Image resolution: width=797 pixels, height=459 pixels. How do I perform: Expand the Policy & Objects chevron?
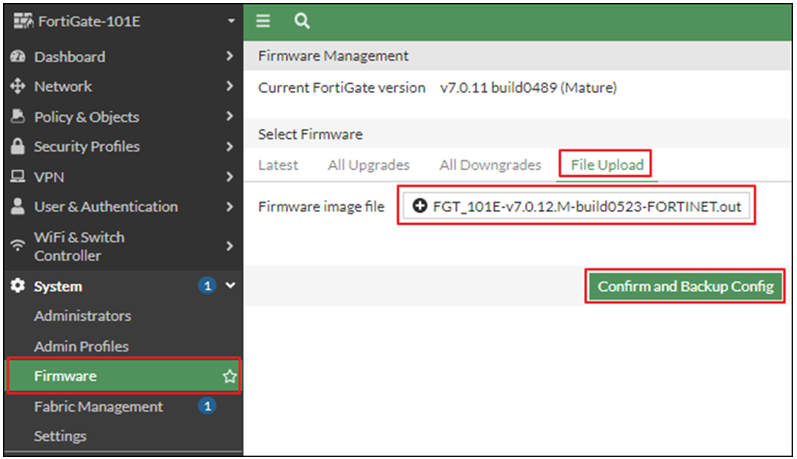[230, 116]
